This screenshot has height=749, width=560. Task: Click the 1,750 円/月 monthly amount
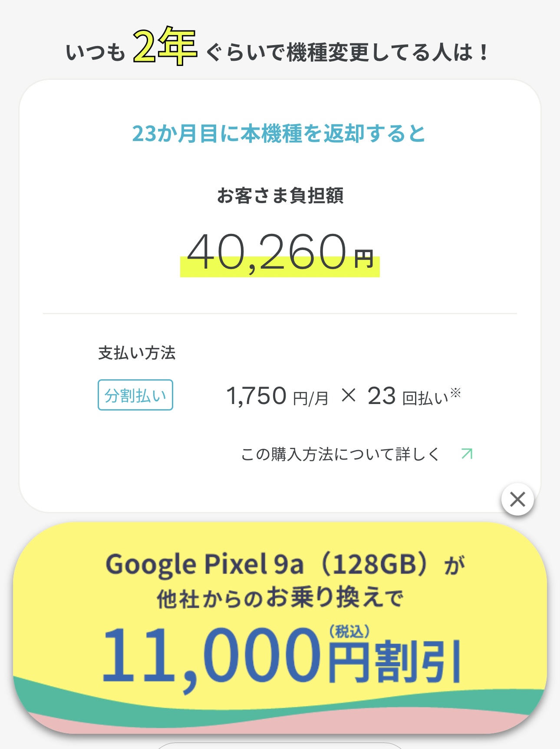pos(277,396)
